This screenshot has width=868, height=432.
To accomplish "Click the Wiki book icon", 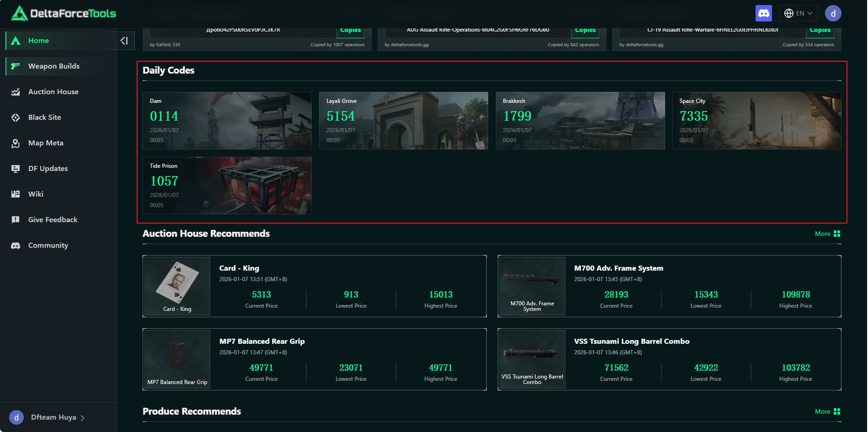I will pyautogui.click(x=16, y=194).
